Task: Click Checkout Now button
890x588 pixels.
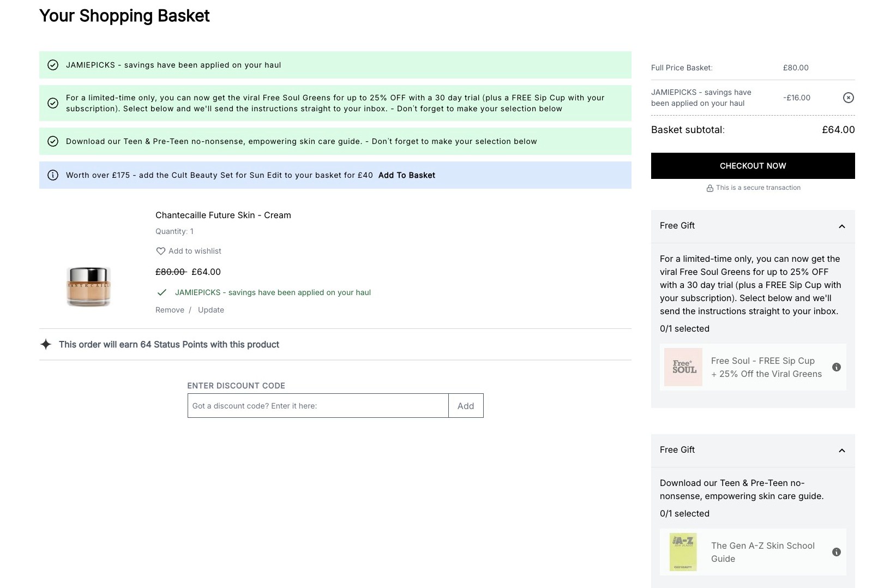Action: click(x=753, y=166)
